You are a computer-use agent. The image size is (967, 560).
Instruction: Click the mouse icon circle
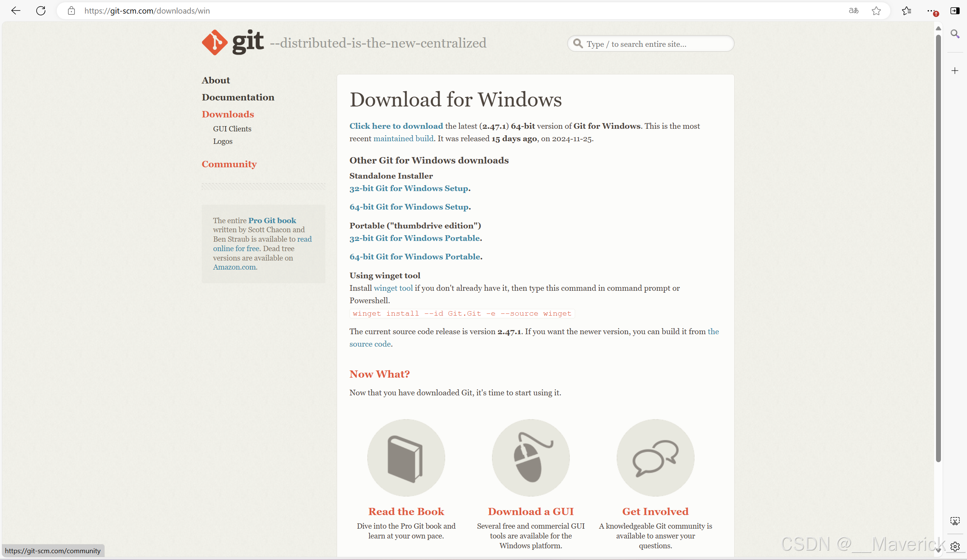coord(530,458)
